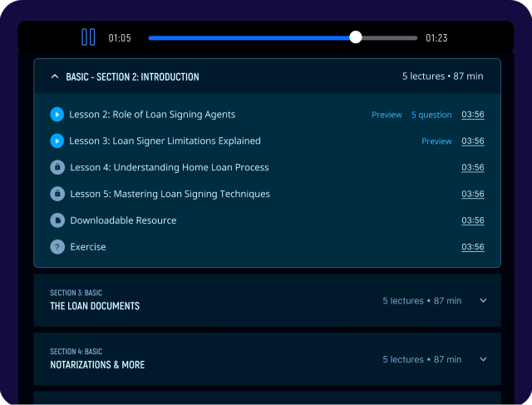Open the 5 question link
The height and width of the screenshot is (405, 532).
click(431, 115)
